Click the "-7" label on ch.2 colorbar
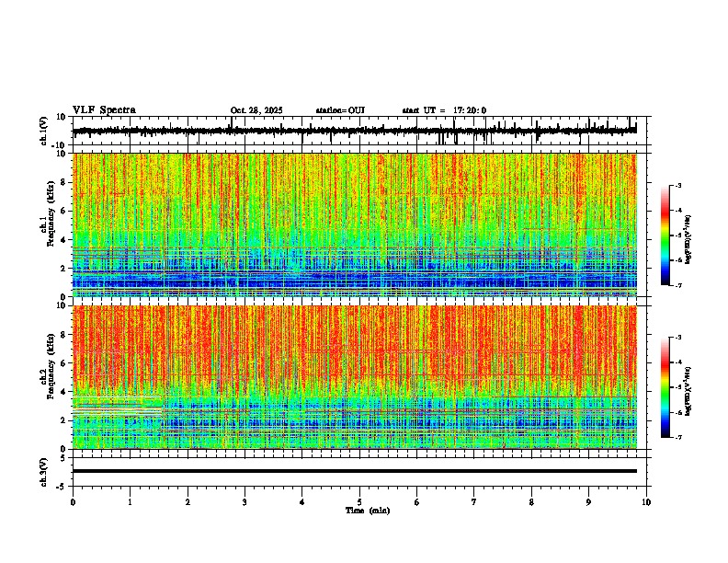Screen dimensions: 728x563 click(x=677, y=438)
